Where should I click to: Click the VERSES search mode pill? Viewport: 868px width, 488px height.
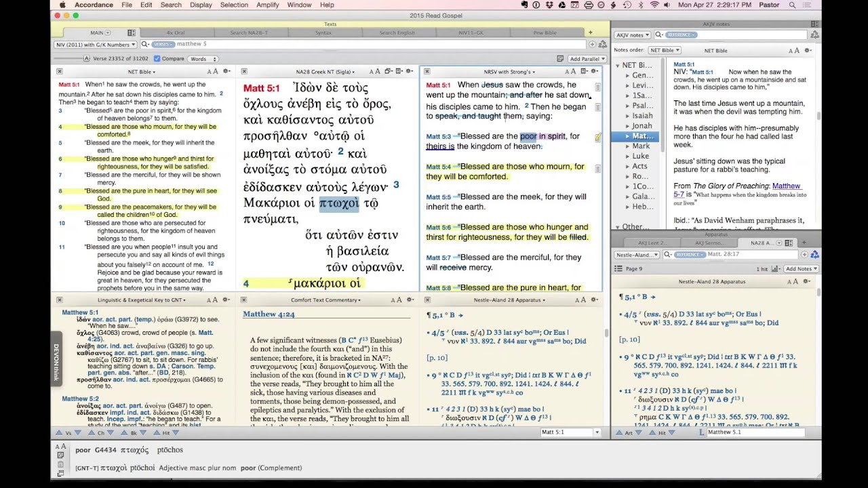[163, 45]
